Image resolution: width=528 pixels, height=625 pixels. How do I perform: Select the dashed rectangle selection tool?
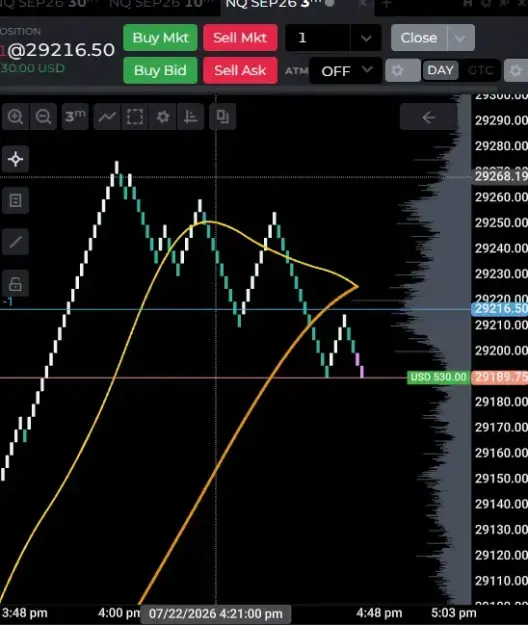(135, 117)
